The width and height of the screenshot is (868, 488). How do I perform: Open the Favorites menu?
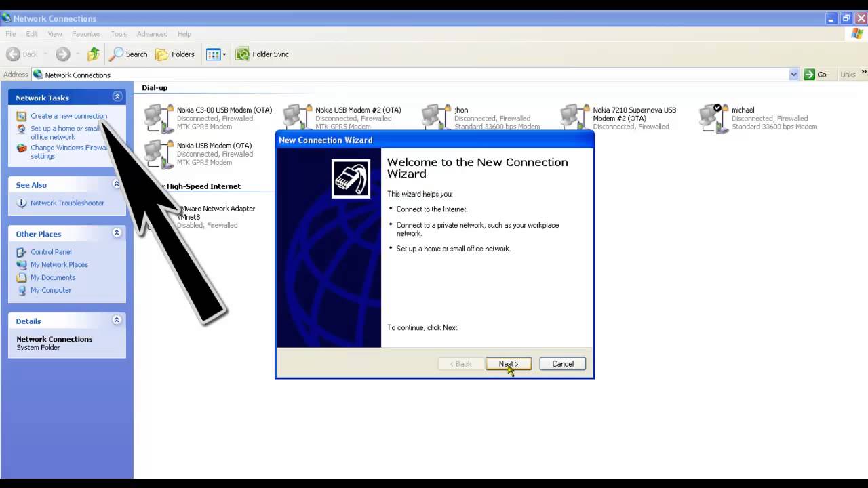pyautogui.click(x=86, y=34)
